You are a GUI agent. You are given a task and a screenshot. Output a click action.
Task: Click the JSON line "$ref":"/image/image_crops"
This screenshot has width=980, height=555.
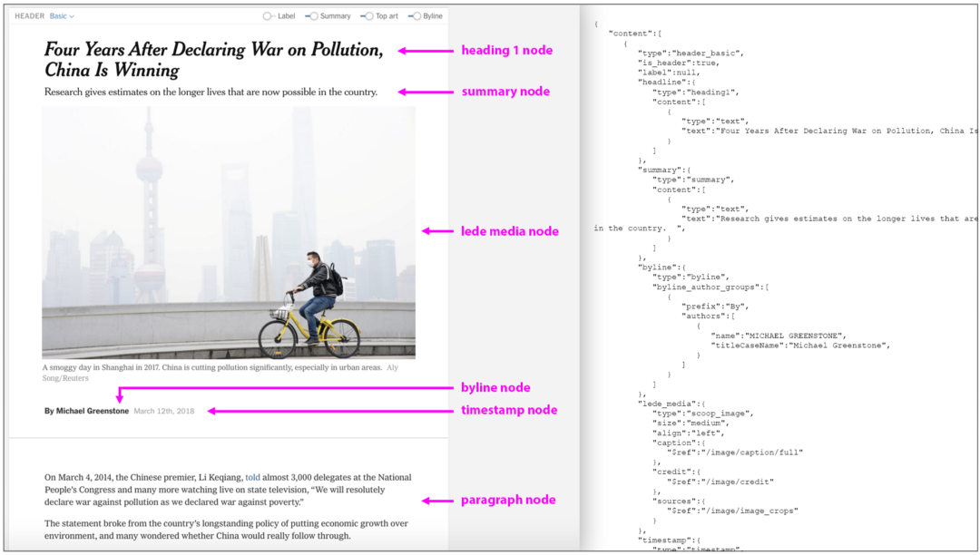[732, 511]
